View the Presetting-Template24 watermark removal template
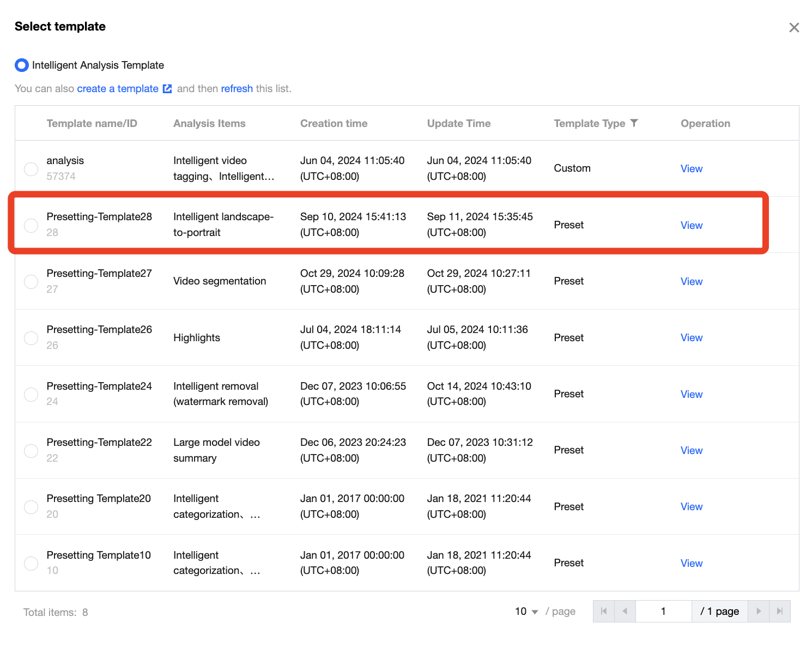The height and width of the screenshot is (647, 812). [x=691, y=395]
